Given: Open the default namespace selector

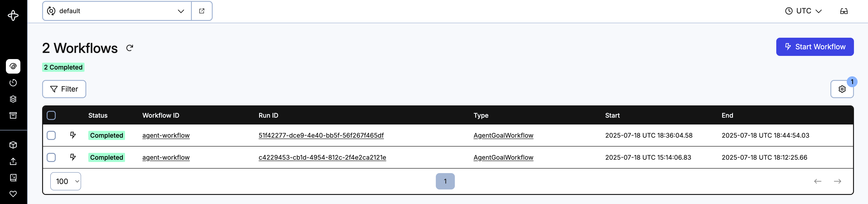Looking at the screenshot, I should pyautogui.click(x=116, y=11).
